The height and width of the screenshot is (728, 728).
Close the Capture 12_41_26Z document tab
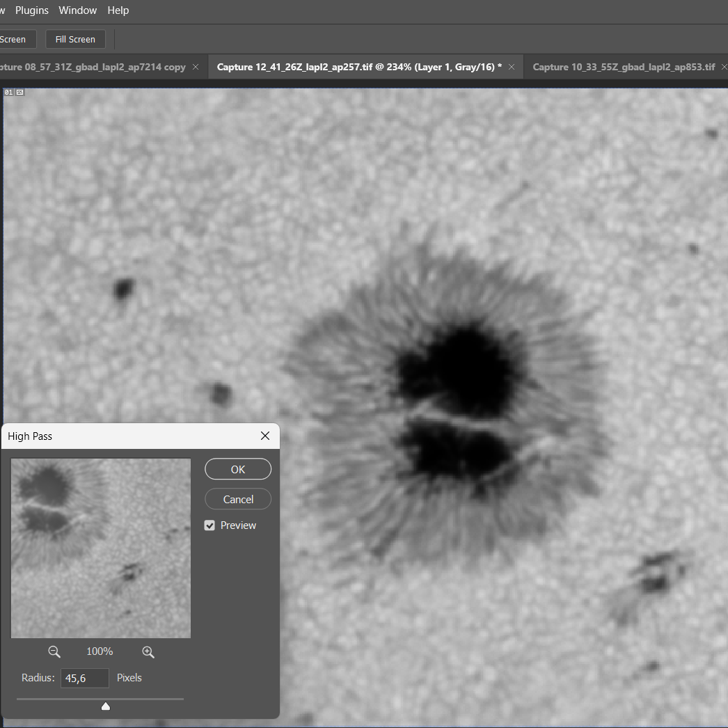point(512,67)
